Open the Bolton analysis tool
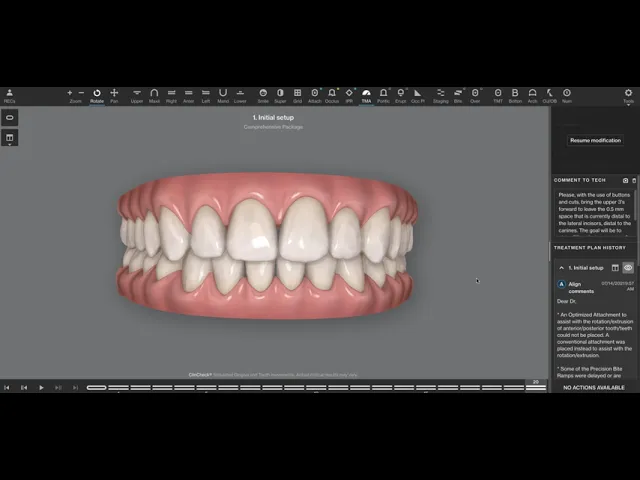 point(515,96)
